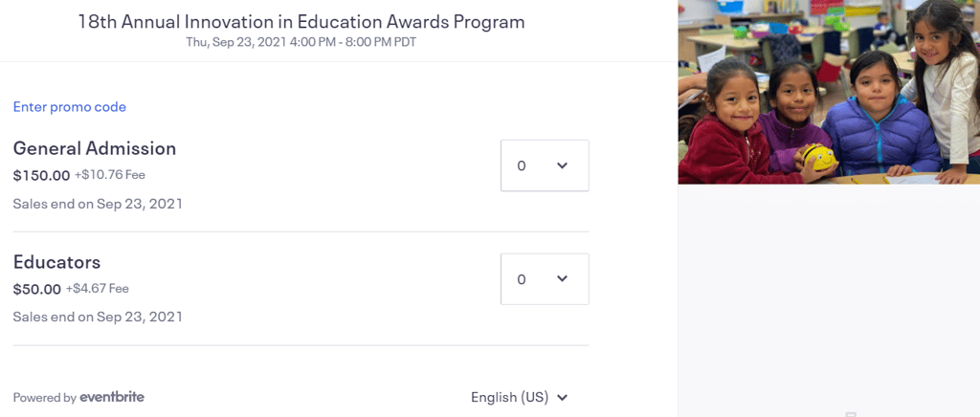Select the General Admission ticket name

pos(95,148)
